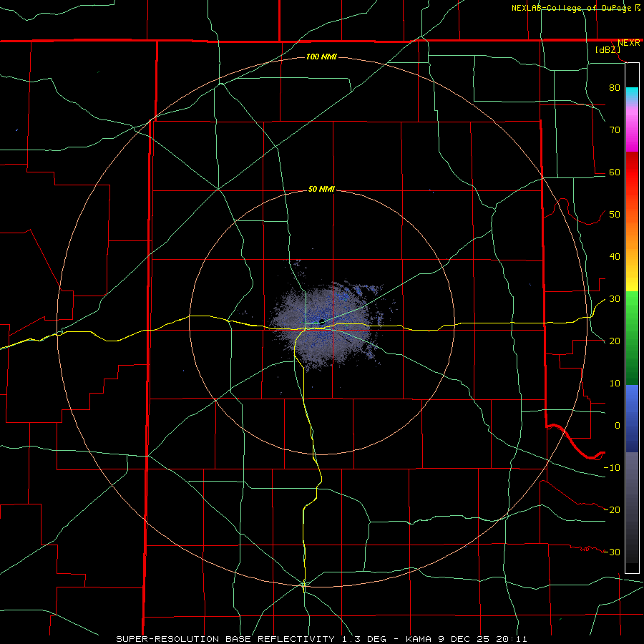Click the "50" value on the dBZ scale

615,215
